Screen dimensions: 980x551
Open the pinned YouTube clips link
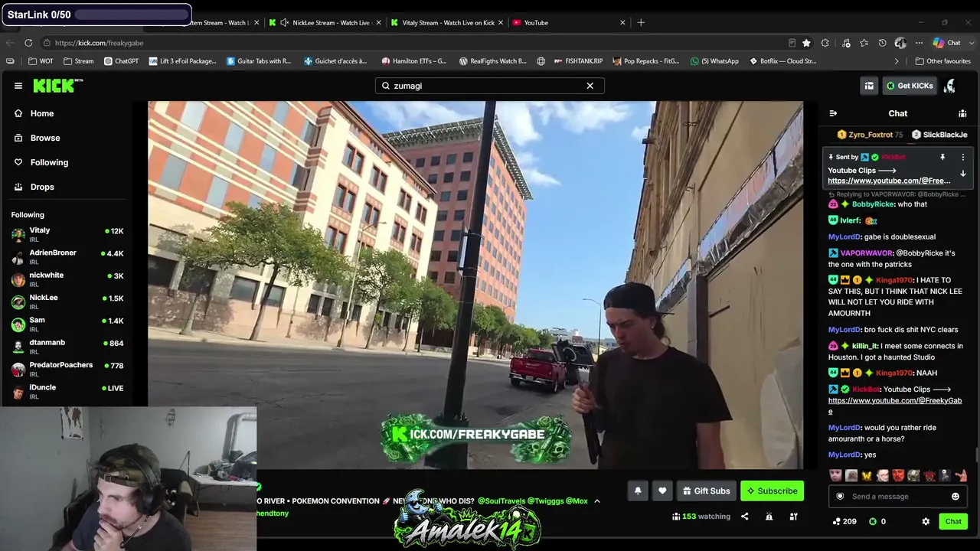point(889,181)
